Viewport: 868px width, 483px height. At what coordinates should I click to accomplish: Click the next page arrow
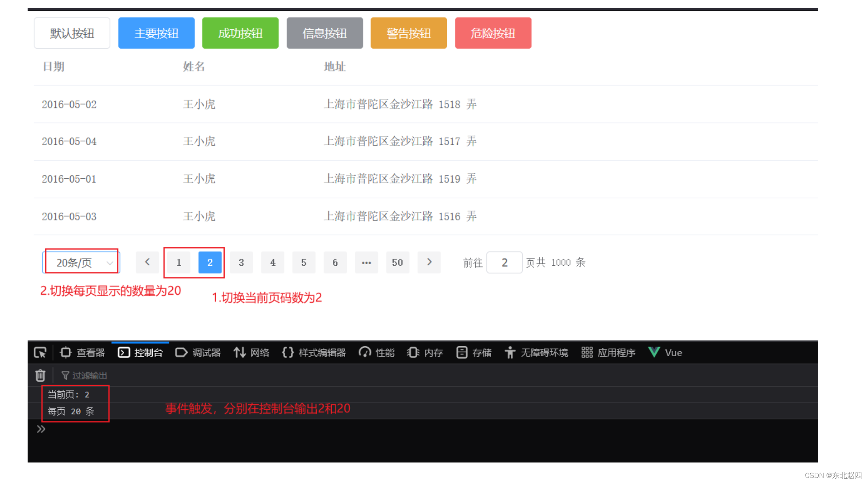tap(429, 262)
